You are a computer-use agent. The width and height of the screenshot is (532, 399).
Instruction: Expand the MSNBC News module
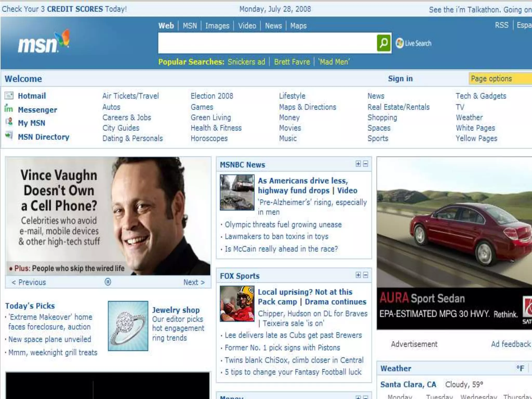(x=358, y=164)
